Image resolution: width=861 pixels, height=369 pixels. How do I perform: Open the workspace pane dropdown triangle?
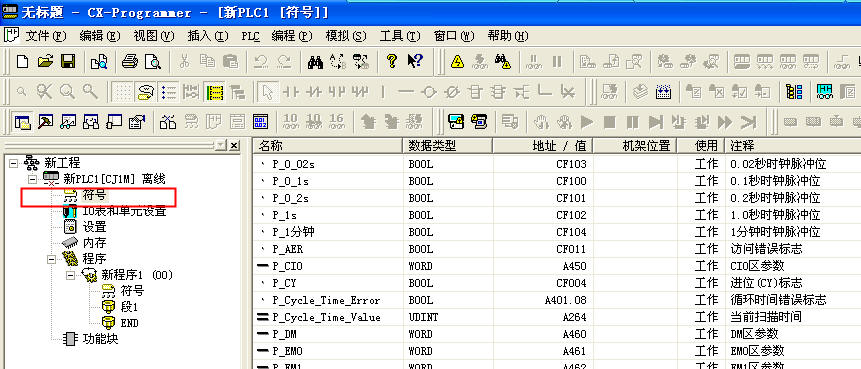pos(220,146)
